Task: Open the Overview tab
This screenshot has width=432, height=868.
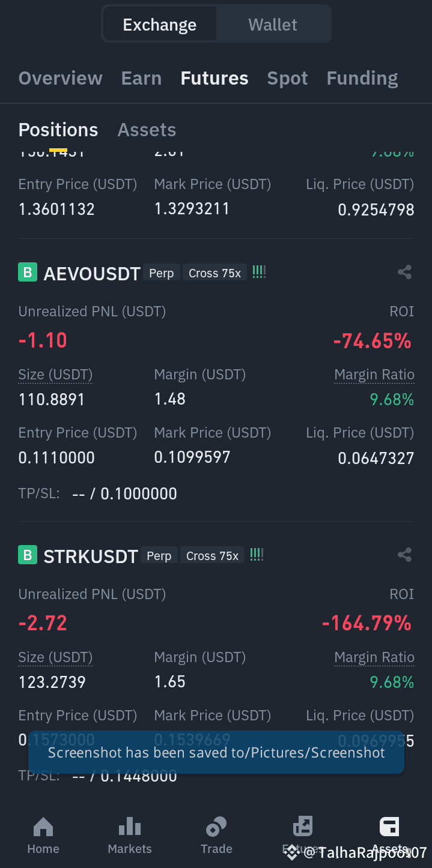Action: (x=60, y=78)
